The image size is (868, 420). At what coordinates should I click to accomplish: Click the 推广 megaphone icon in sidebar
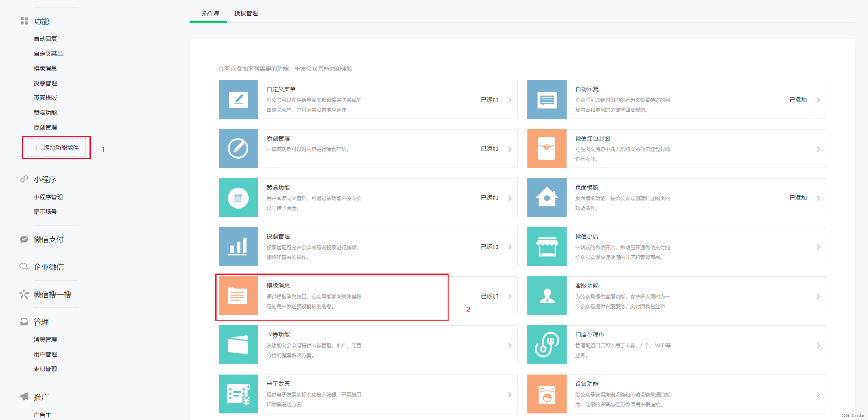point(24,396)
